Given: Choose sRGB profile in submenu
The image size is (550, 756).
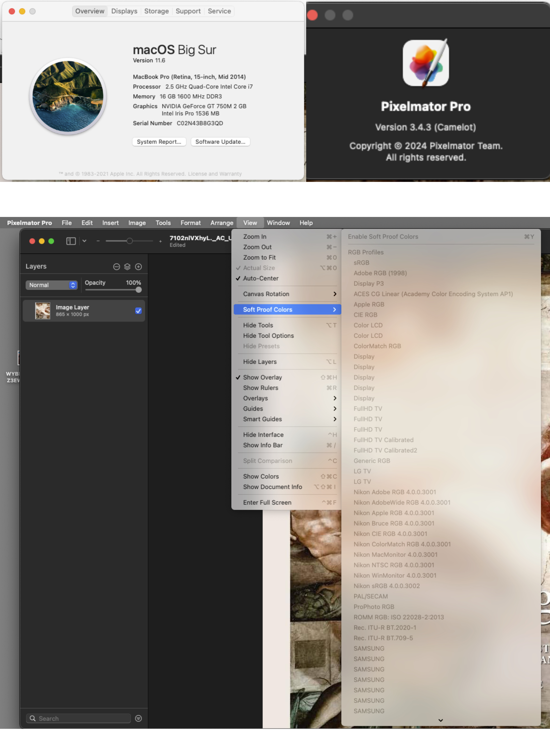Looking at the screenshot, I should (x=441, y=263).
